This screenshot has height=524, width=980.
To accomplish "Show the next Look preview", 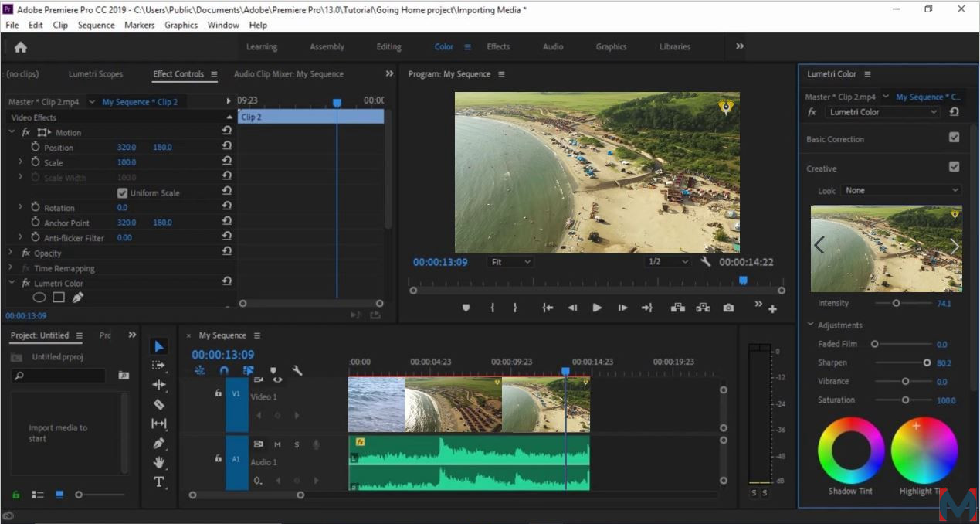I will point(955,246).
